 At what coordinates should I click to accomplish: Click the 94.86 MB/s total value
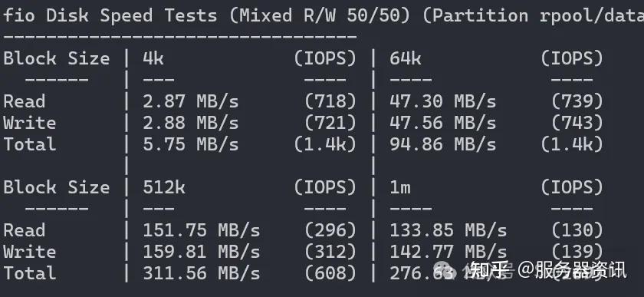tap(443, 144)
